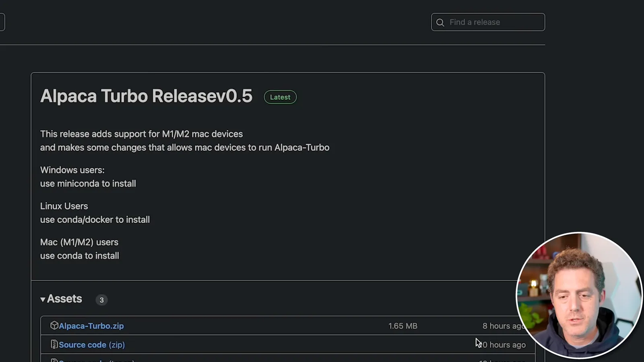Click the package icon beside Alpaca-Turbo.zip
Viewport: 644px width, 362px height.
(x=54, y=325)
